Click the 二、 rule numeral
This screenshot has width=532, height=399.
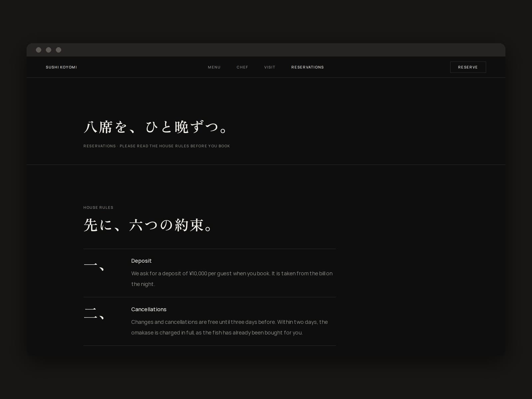coord(94,314)
